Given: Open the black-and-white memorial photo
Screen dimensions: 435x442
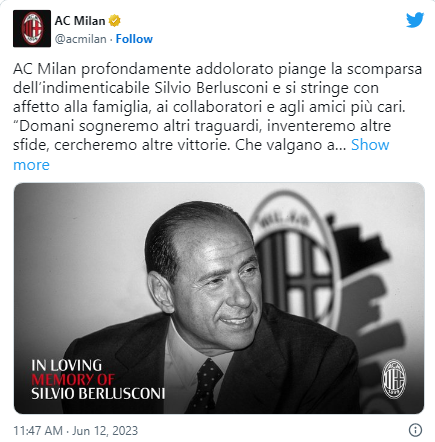Looking at the screenshot, I should (x=219, y=298).
